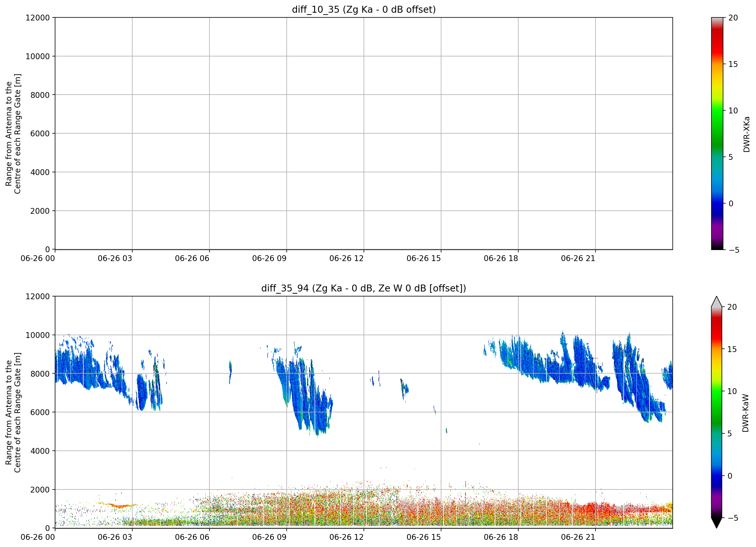Click the y-axis range label of diff_10_35 plot
This screenshot has height=547, width=756.
tap(13, 134)
